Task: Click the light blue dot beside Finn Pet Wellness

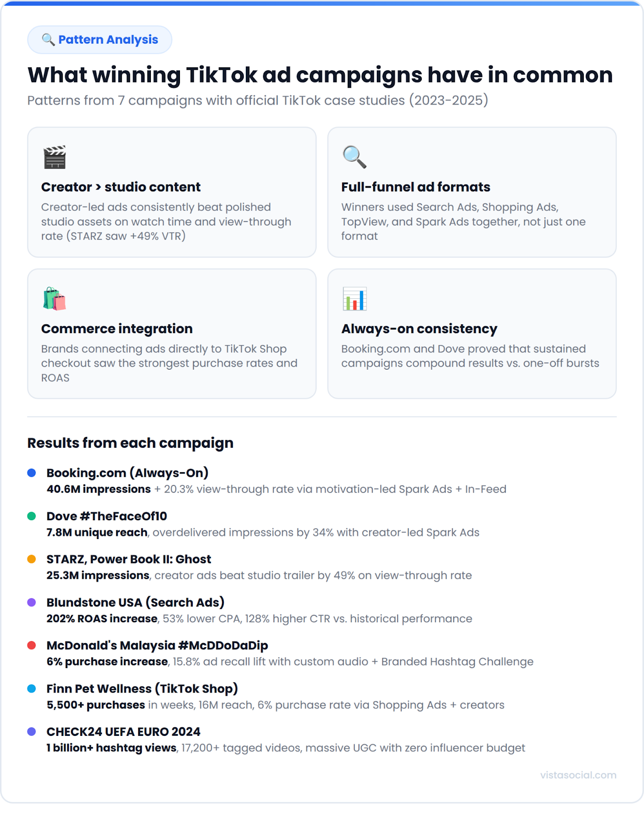Action: pyautogui.click(x=32, y=688)
